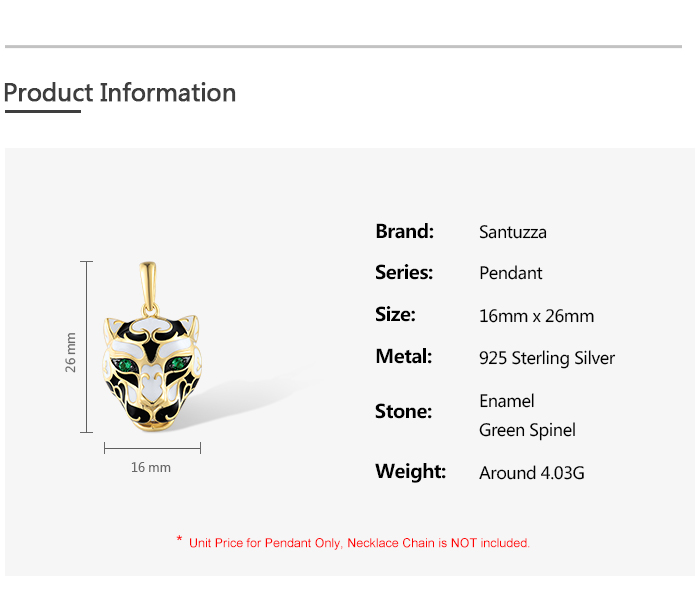This screenshot has width=700, height=615.
Task: Select the Size label
Action: [395, 314]
